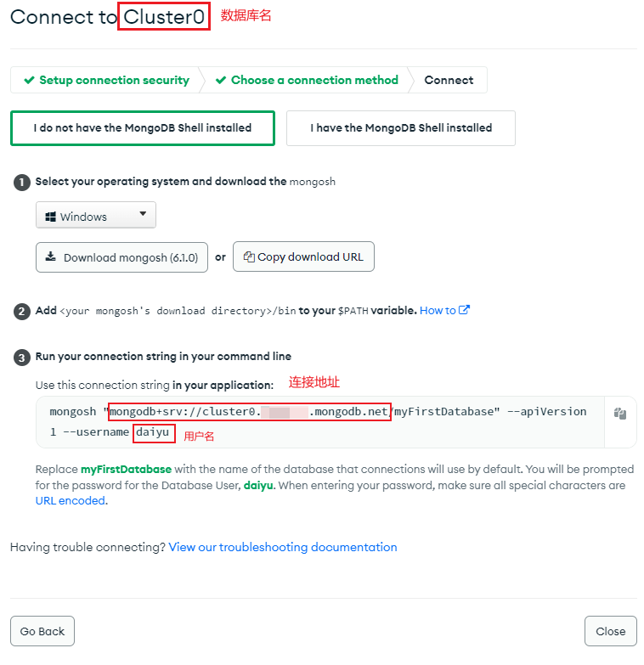
Task: Click the copy icon on Copy download URL
Action: pos(249,256)
